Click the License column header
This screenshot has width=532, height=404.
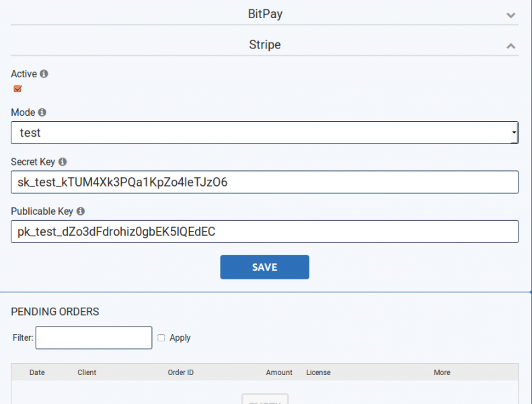[318, 372]
